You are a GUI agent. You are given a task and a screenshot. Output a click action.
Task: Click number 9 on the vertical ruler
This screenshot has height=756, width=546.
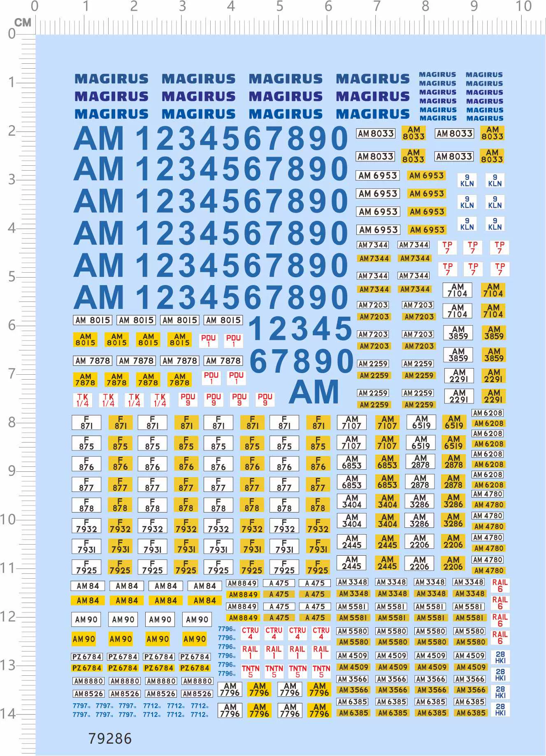[12, 471]
